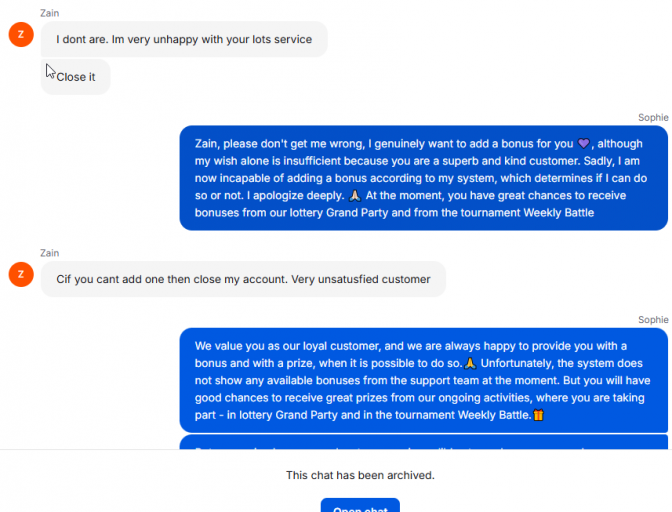This screenshot has width=672, height=512.
Task: Click the 'This chat has been archived' notice
Action: point(360,475)
